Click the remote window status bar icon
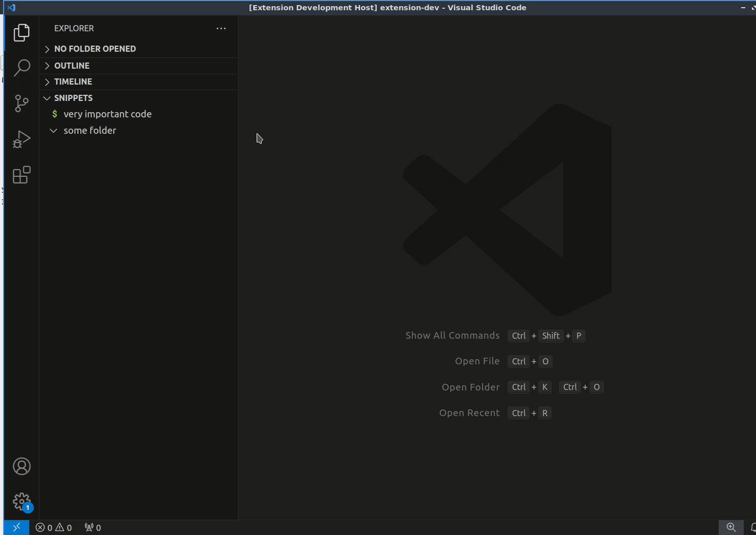 pos(16,527)
